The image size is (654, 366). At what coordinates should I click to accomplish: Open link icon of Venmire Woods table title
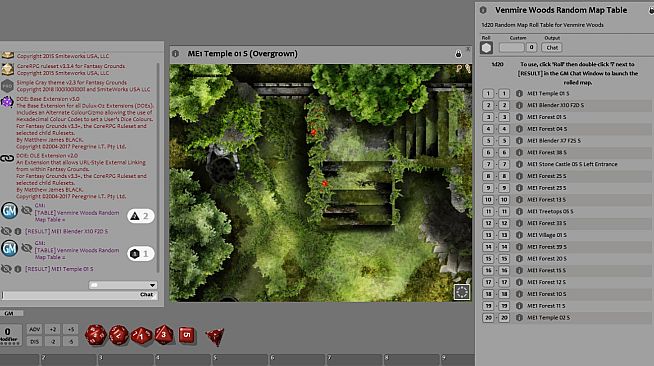pos(483,10)
